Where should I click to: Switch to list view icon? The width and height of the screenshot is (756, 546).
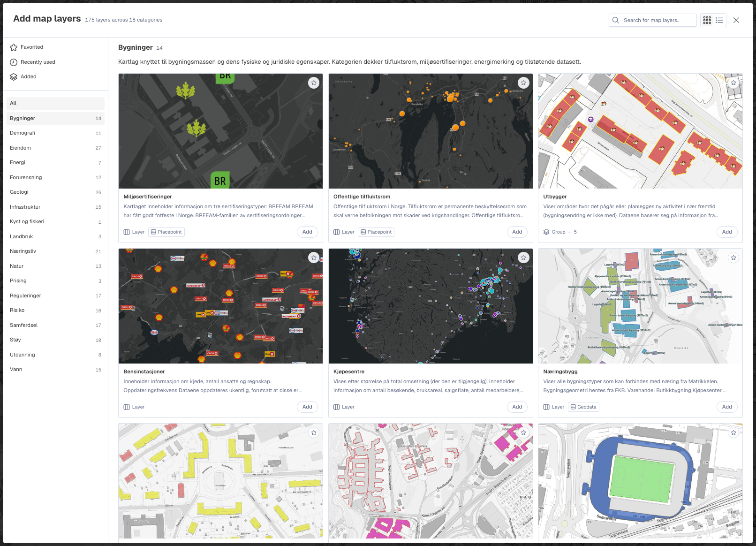point(719,20)
